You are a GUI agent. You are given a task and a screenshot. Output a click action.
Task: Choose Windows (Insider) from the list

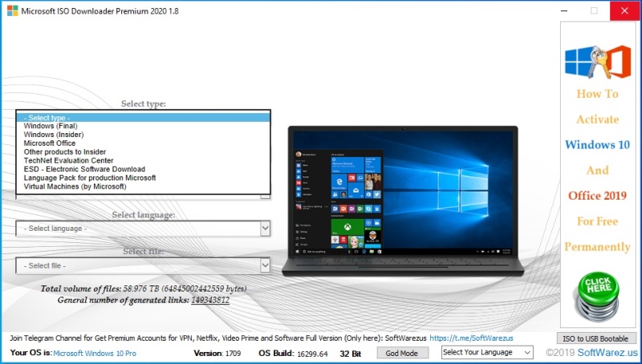(143, 135)
